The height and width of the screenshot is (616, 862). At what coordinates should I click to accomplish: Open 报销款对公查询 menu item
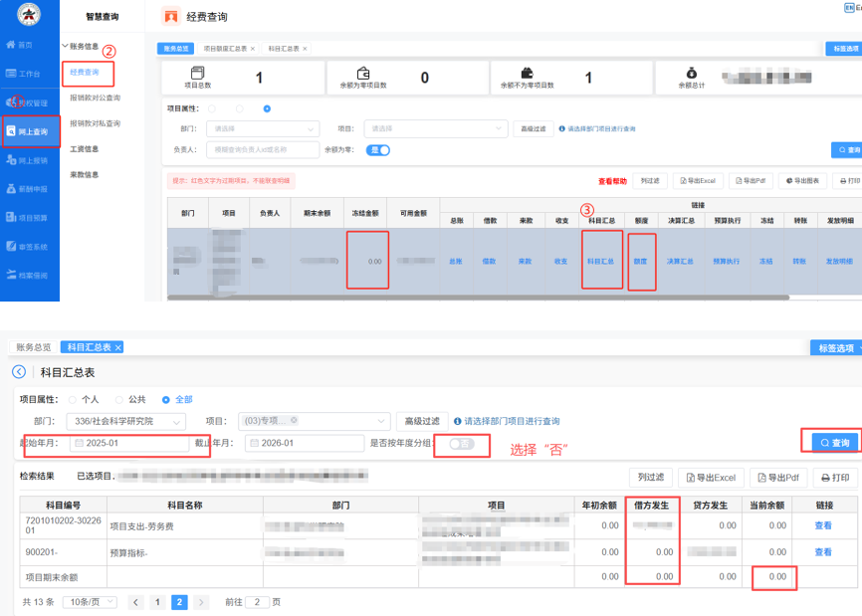point(95,99)
